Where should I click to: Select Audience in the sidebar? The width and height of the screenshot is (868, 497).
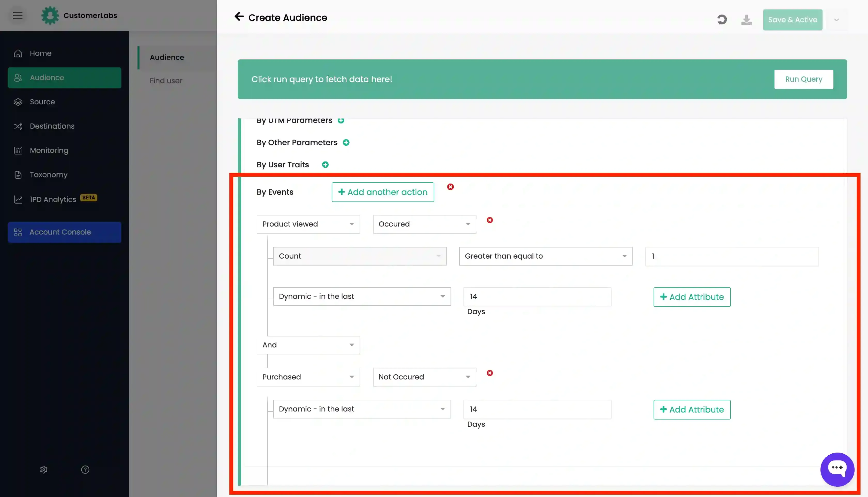65,77
